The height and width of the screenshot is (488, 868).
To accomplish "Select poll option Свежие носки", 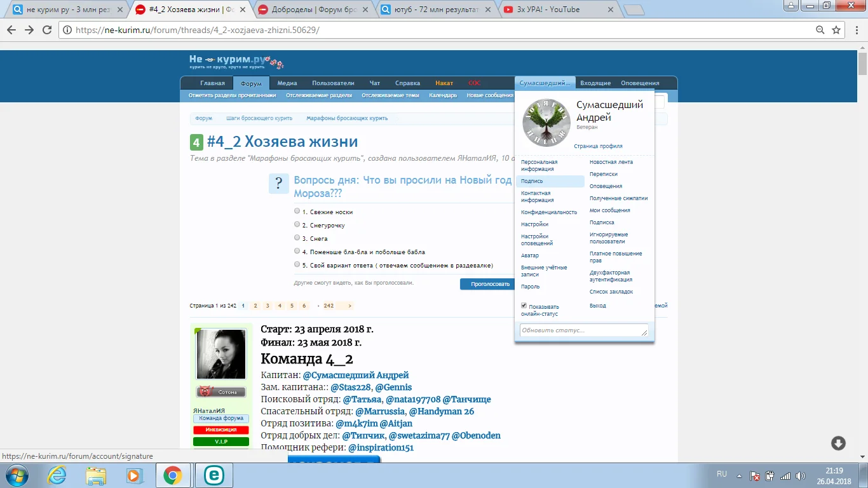I will pos(297,211).
